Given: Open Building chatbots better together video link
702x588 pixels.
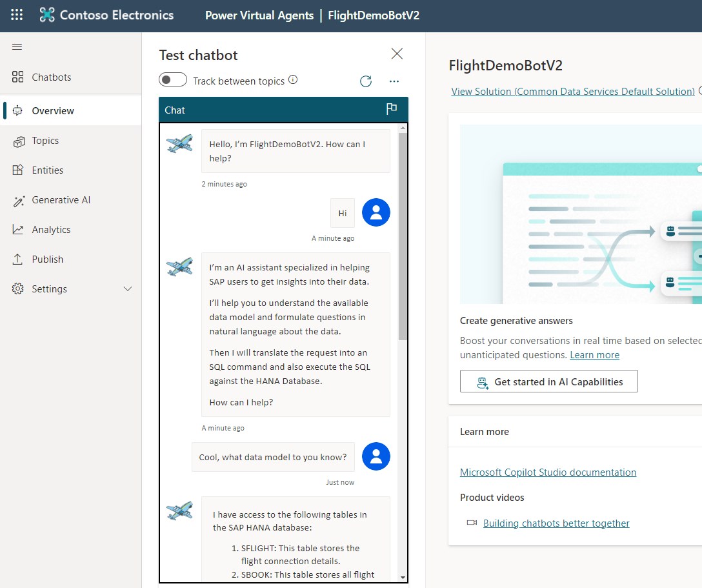Looking at the screenshot, I should pyautogui.click(x=556, y=523).
